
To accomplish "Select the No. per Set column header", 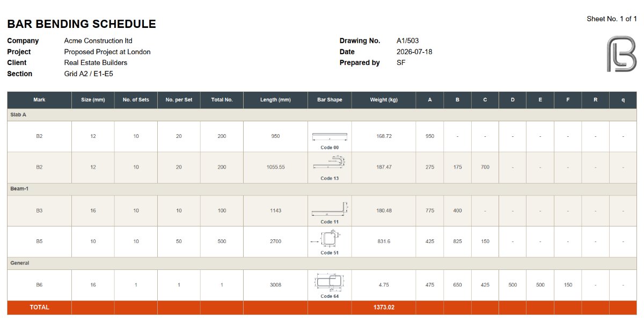I will pyautogui.click(x=179, y=100).
